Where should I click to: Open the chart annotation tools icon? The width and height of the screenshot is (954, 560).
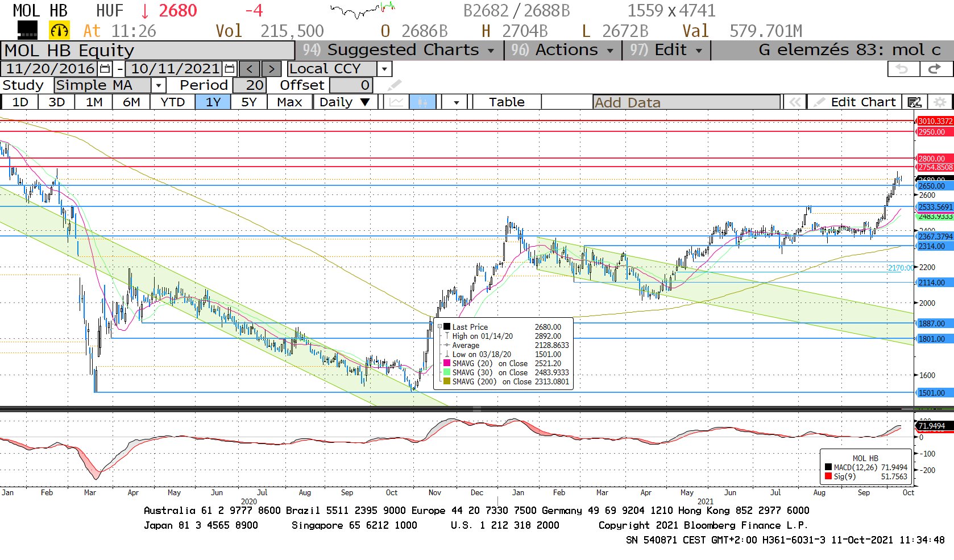[x=915, y=102]
